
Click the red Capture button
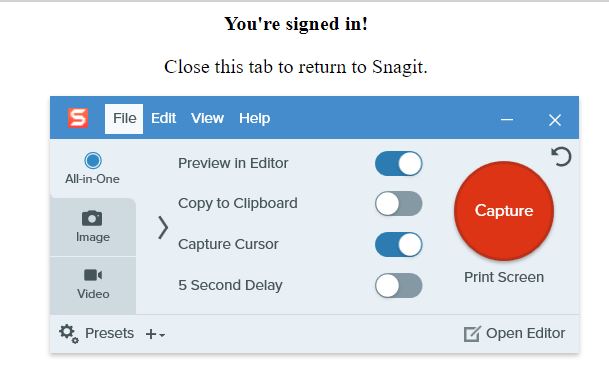click(x=504, y=210)
